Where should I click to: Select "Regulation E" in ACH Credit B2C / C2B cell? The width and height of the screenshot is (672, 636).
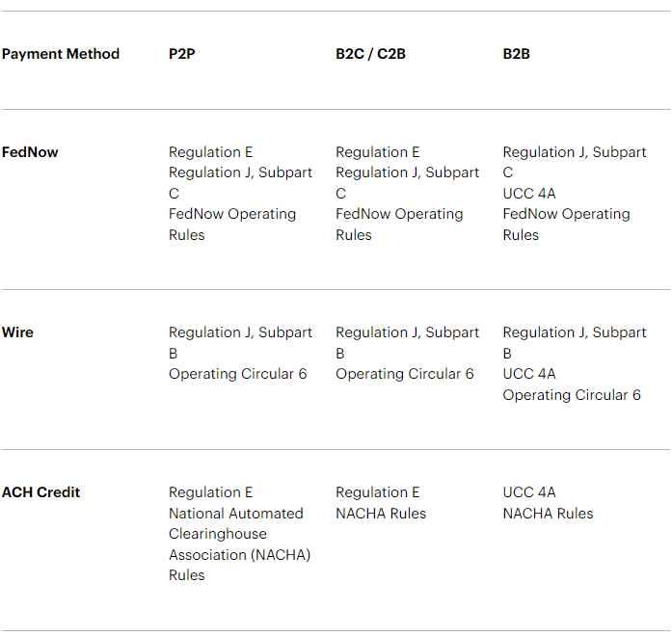(378, 492)
